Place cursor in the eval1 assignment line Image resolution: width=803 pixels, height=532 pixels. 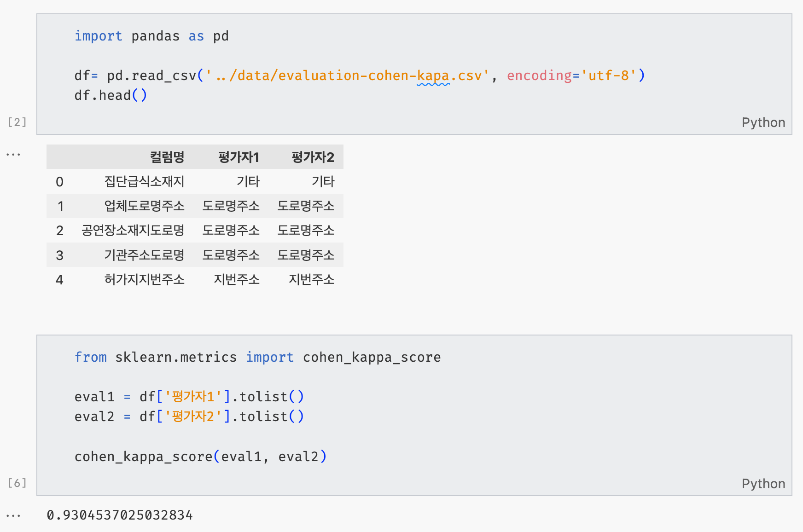point(189,397)
